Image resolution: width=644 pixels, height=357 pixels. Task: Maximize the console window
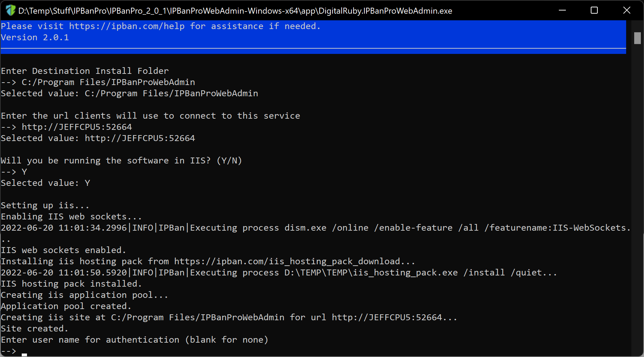594,10
